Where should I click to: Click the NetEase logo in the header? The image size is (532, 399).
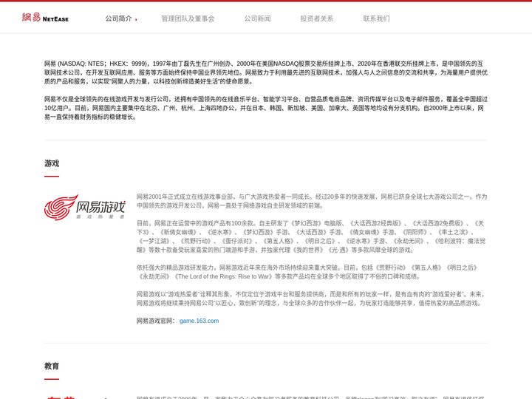[45, 17]
